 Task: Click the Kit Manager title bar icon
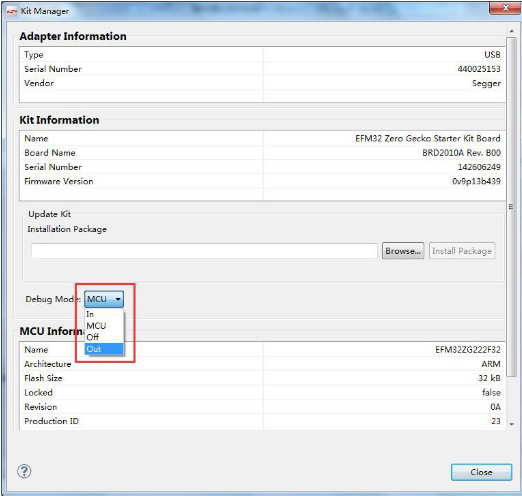(x=12, y=11)
